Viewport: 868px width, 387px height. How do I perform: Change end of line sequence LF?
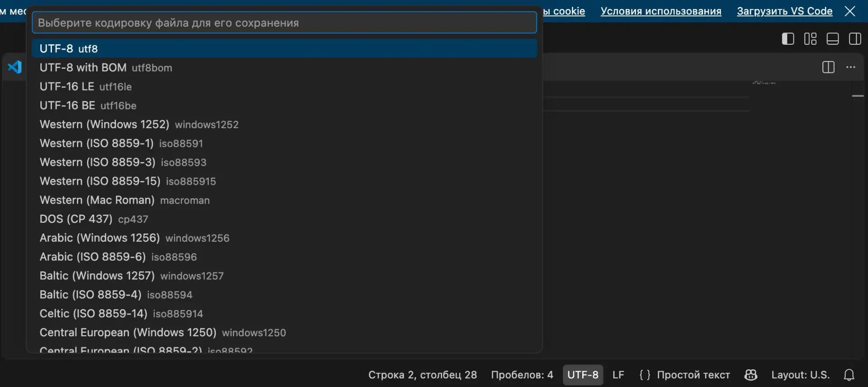click(x=618, y=375)
